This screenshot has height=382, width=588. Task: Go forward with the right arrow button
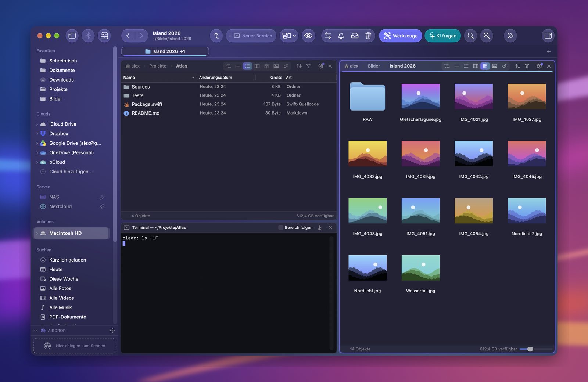click(141, 36)
